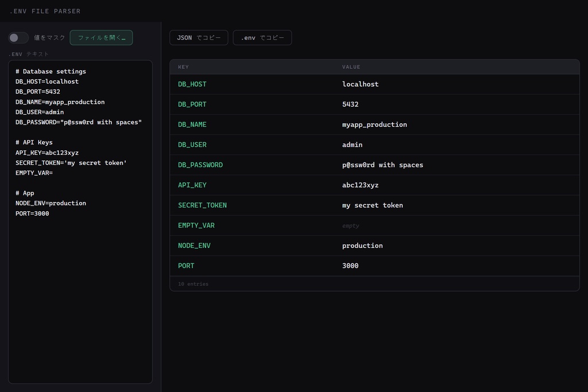This screenshot has height=392, width=588.
Task: Click the # Database settings comment line
Action: [51, 72]
